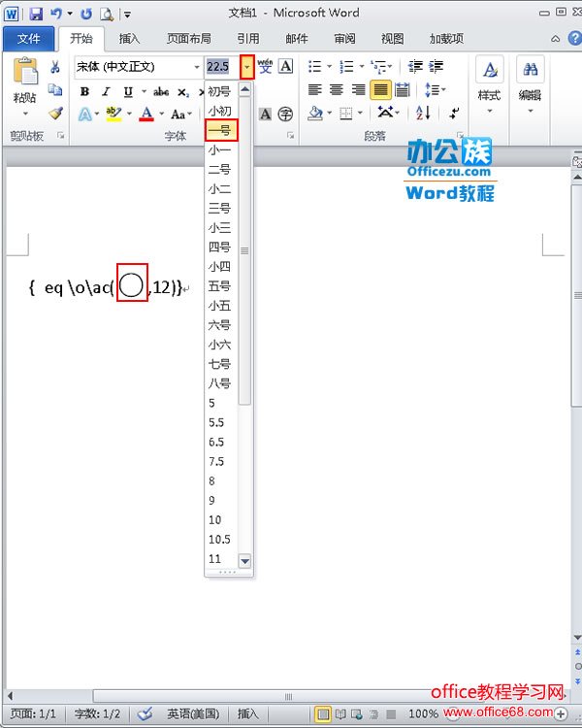Apply character shading (shaded A) icon
The image size is (582, 728).
[265, 115]
